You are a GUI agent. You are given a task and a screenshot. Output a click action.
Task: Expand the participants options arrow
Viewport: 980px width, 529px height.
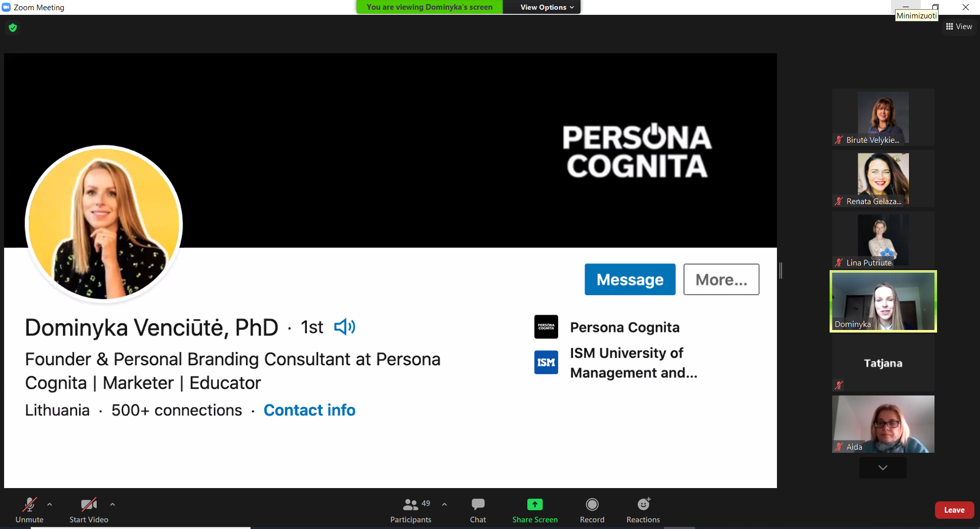tap(444, 504)
